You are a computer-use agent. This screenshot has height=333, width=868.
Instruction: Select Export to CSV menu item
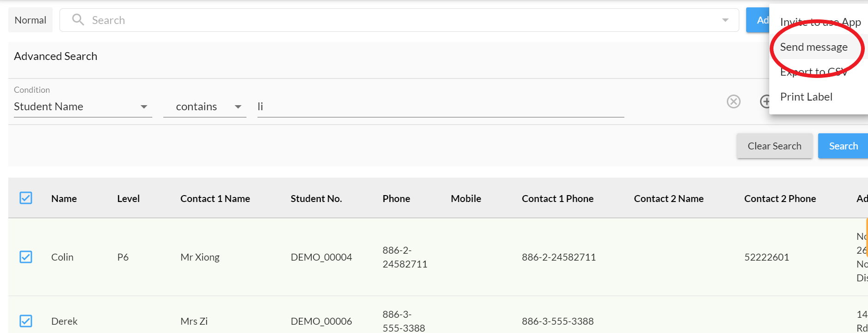[x=814, y=72]
